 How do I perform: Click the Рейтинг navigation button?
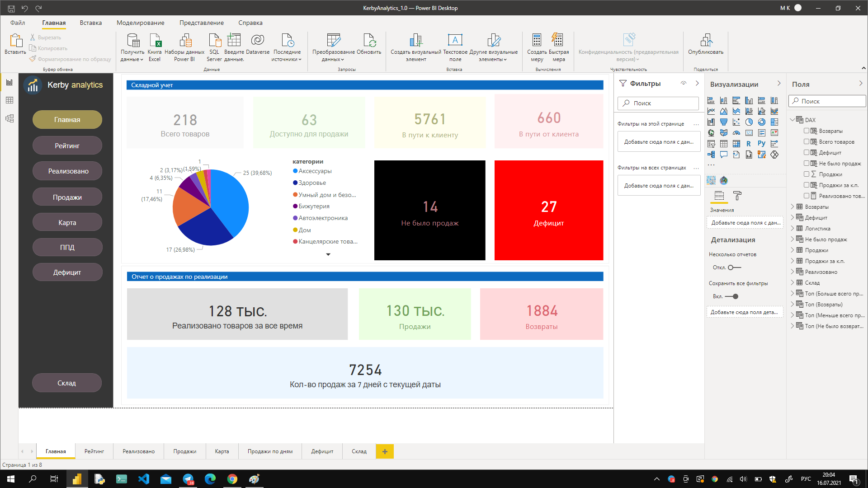tap(67, 146)
